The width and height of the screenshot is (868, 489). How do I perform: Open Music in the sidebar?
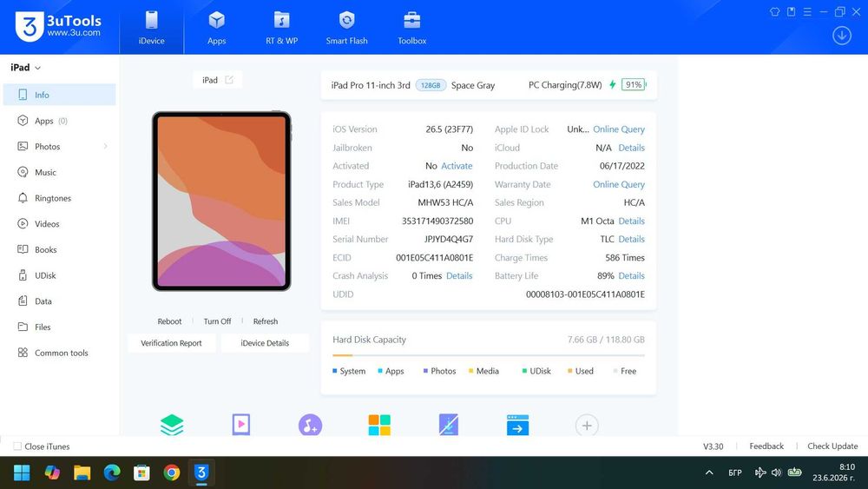[x=59, y=172]
